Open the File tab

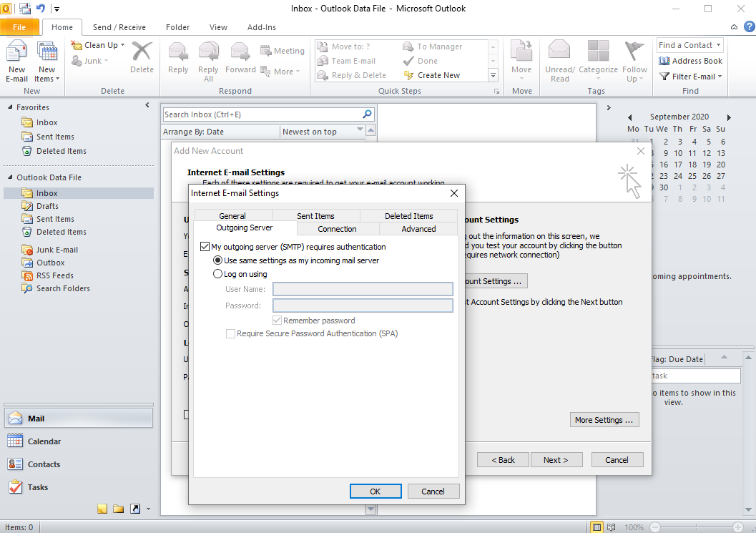(x=19, y=27)
